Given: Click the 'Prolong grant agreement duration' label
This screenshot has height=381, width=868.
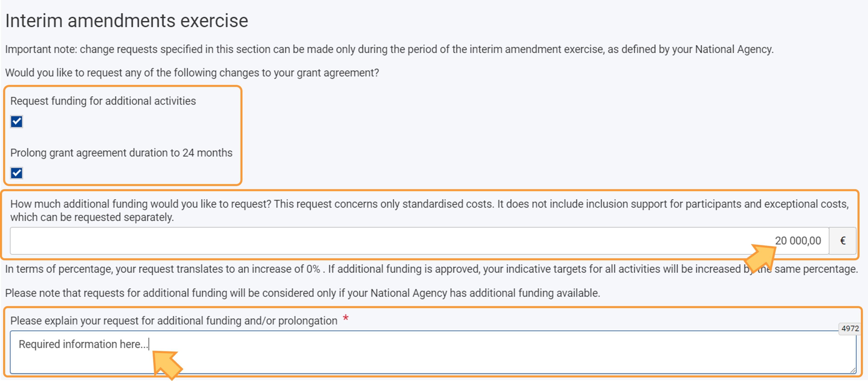Looking at the screenshot, I should [121, 153].
